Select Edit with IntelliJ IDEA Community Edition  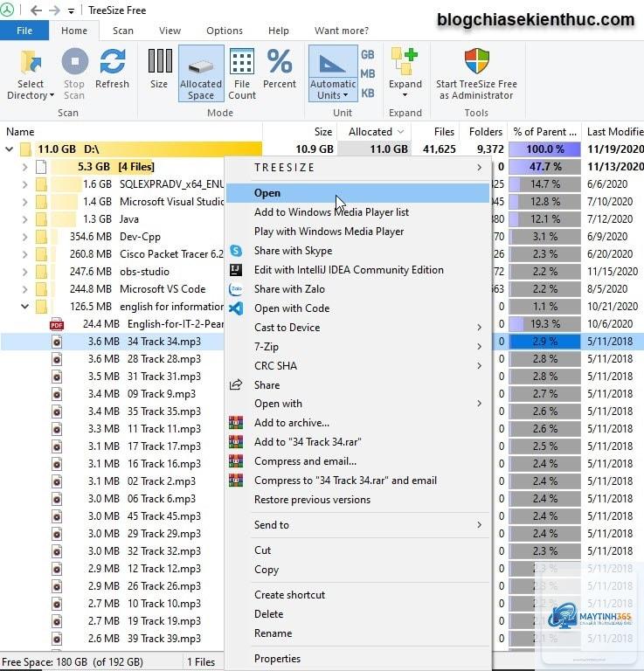tap(357, 270)
